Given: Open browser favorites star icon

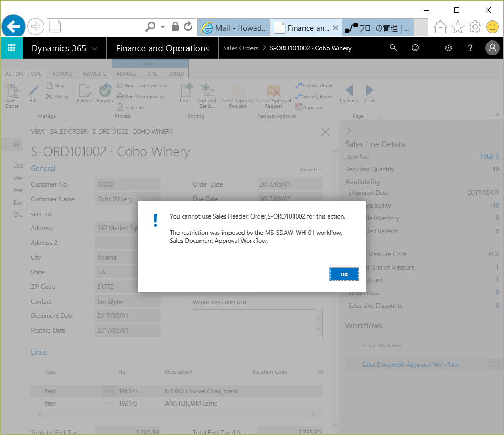Looking at the screenshot, I should point(458,27).
